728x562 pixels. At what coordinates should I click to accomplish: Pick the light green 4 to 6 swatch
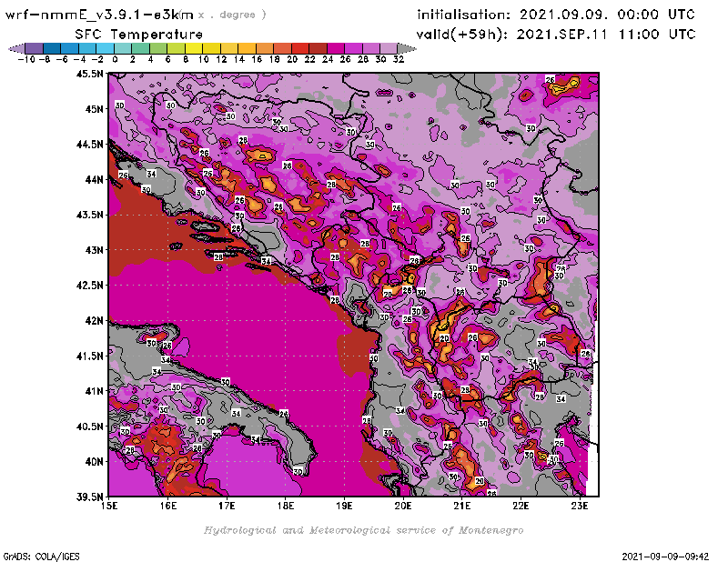coord(157,48)
